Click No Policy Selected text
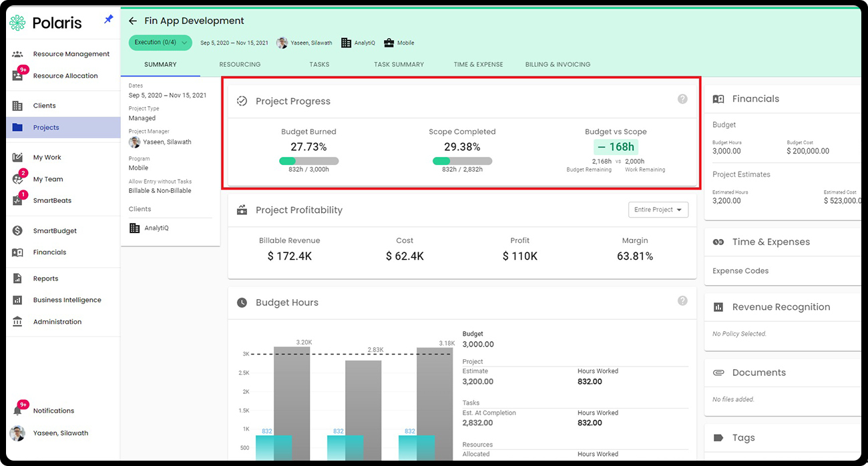 click(x=739, y=334)
